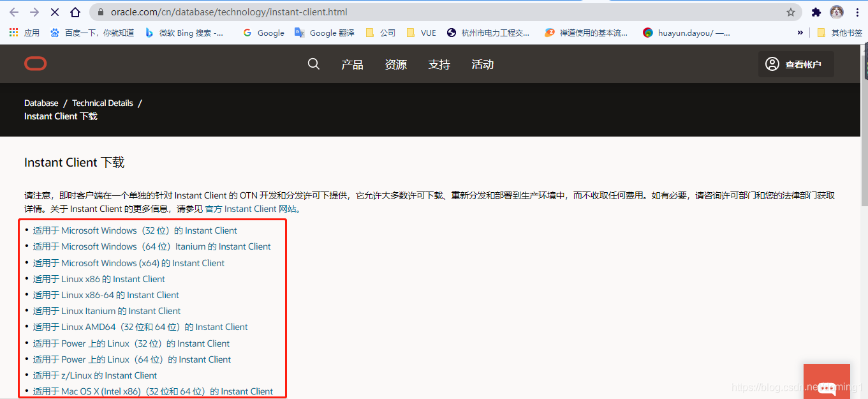Open the 公司 bookmark folder
Image resolution: width=868 pixels, height=399 pixels.
[381, 33]
